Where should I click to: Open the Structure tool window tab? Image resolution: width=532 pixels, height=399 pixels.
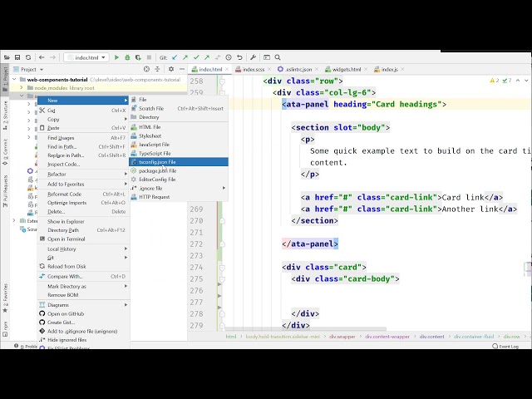(5, 116)
